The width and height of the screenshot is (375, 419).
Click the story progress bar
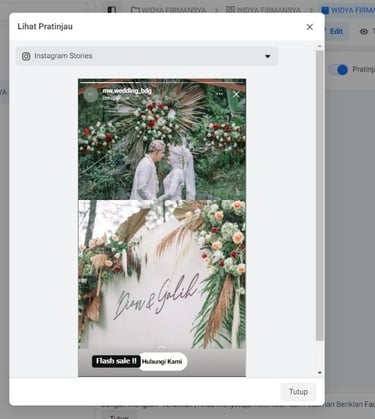[162, 82]
